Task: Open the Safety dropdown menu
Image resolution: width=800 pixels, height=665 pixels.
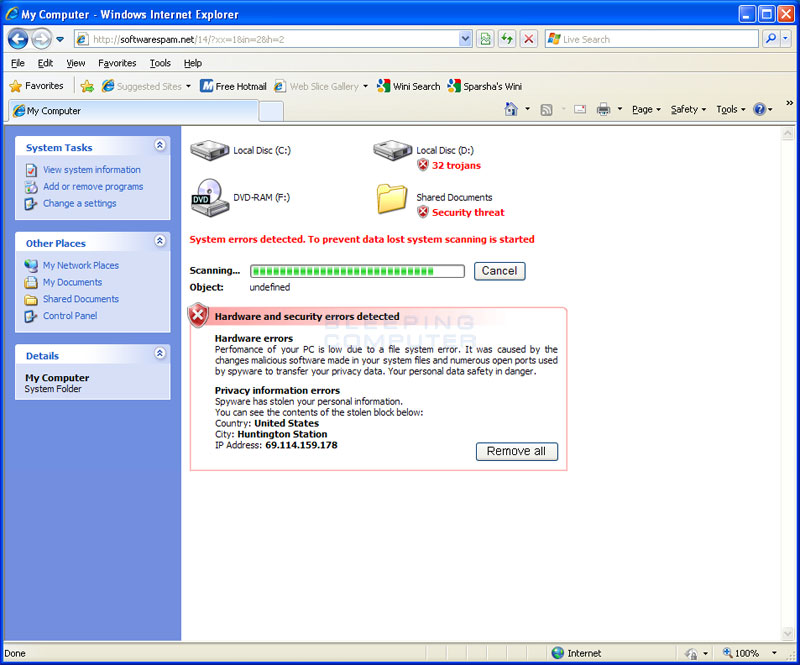Action: 685,110
